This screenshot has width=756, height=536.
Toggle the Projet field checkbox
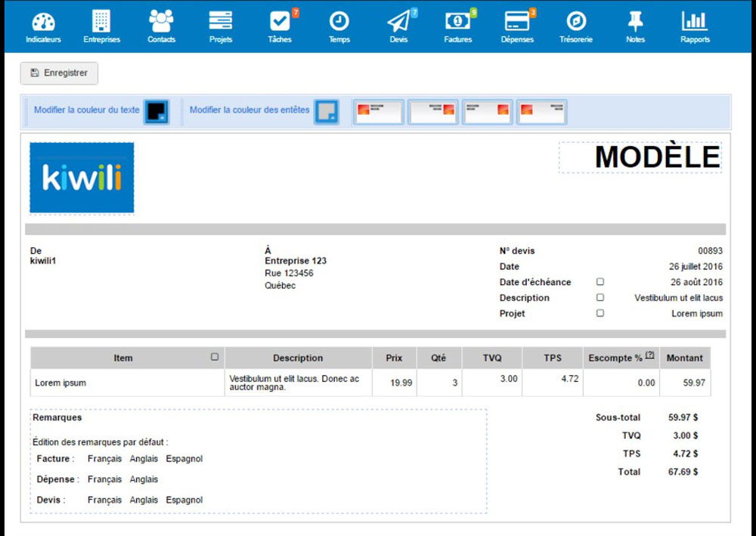point(600,313)
